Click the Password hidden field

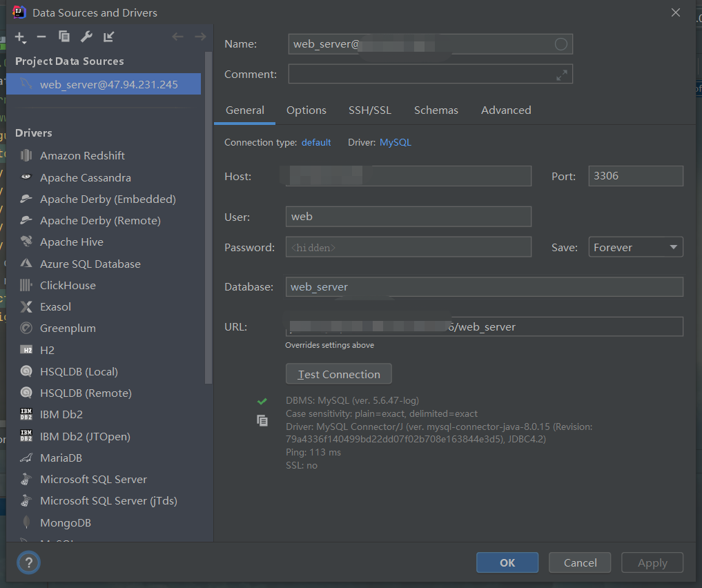[x=409, y=247]
